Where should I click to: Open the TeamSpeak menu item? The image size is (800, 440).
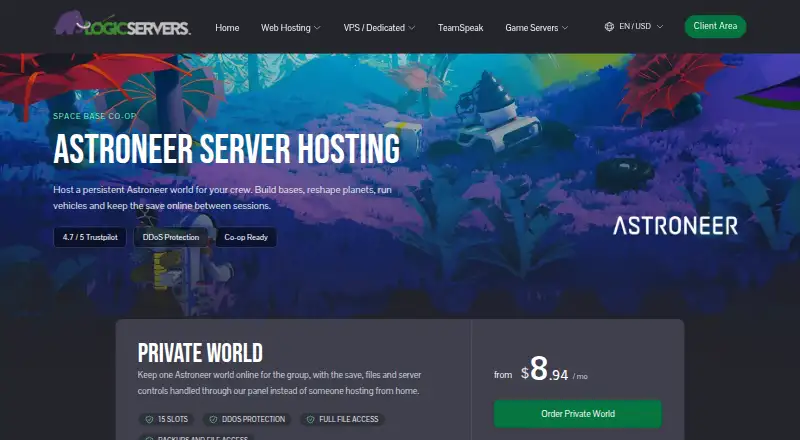coord(460,28)
